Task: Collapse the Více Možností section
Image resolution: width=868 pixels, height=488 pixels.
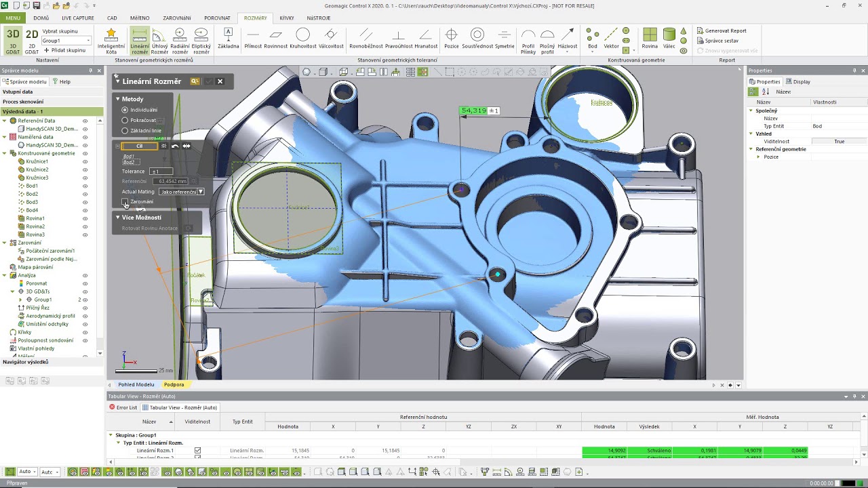Action: point(118,218)
